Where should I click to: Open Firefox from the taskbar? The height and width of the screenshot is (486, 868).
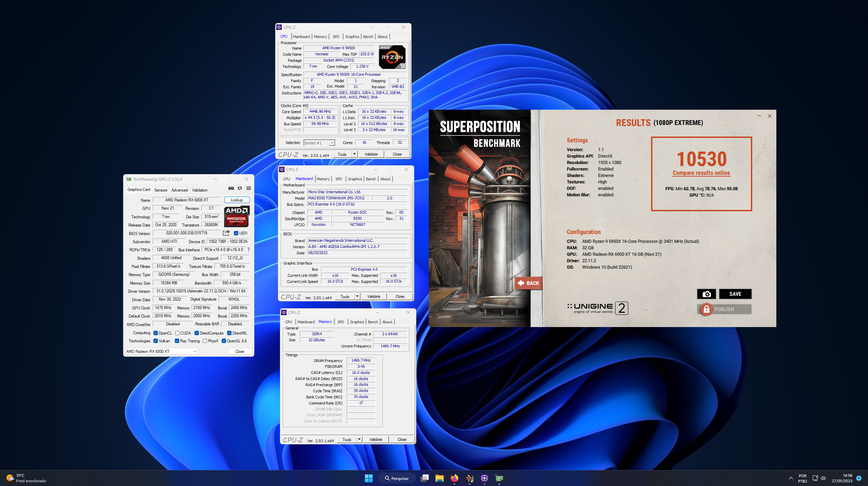pyautogui.click(x=454, y=478)
